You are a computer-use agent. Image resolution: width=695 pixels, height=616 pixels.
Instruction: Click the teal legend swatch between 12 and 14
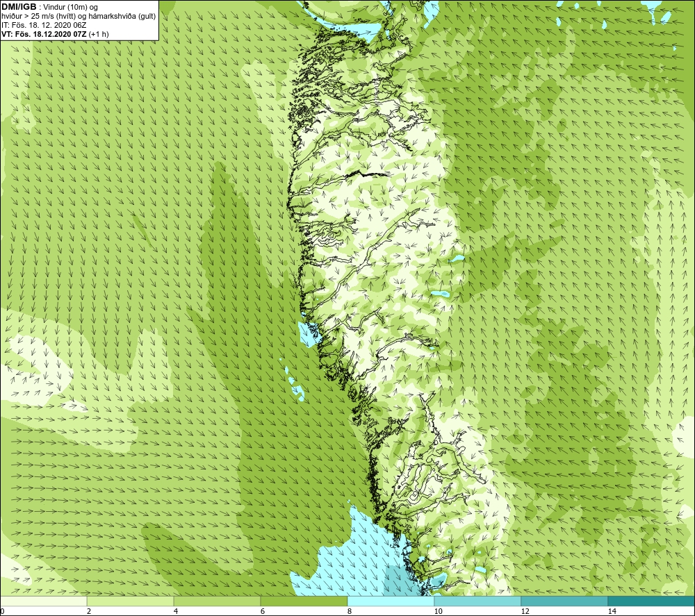click(x=564, y=601)
